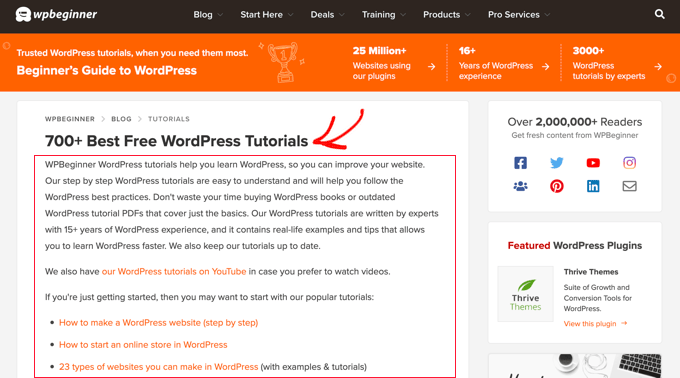Click Over 2,000,000+ Readers heading

575,122
